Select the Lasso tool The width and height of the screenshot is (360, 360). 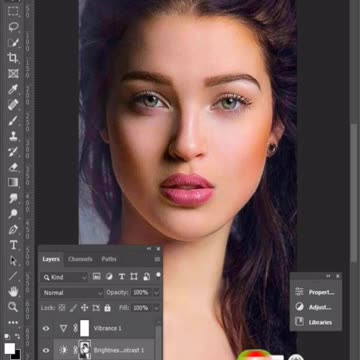coord(13,27)
